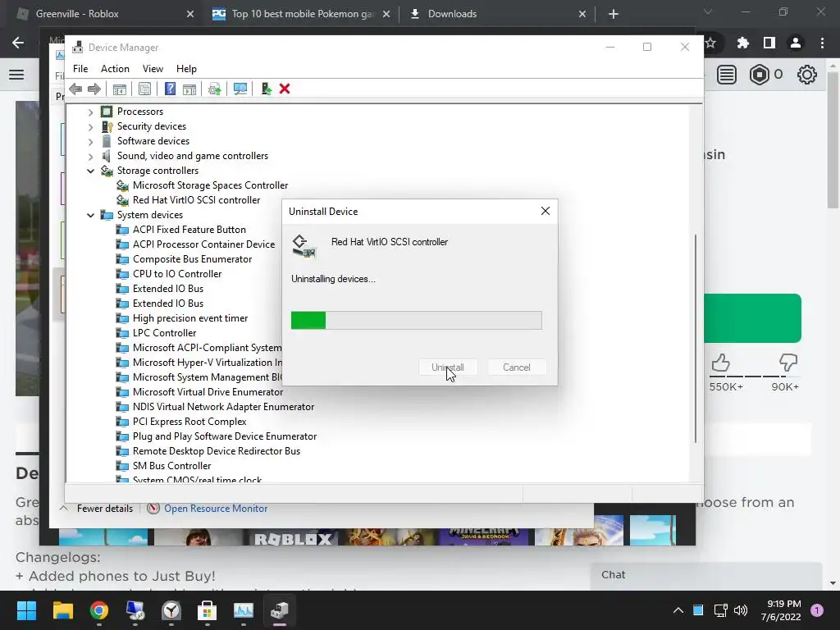Click the uninstall progress bar
Screen dimensions: 840x630
[x=416, y=321]
